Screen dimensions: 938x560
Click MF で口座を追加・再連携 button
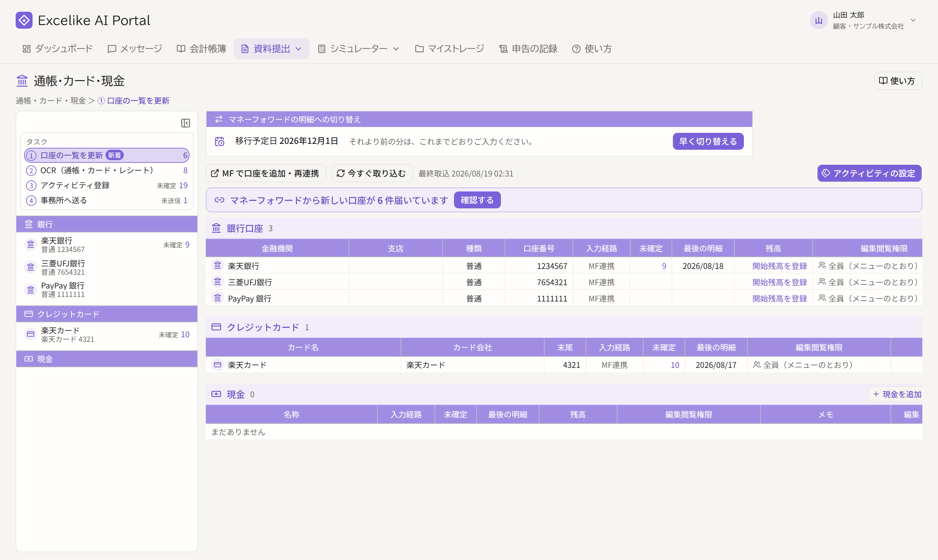click(265, 173)
